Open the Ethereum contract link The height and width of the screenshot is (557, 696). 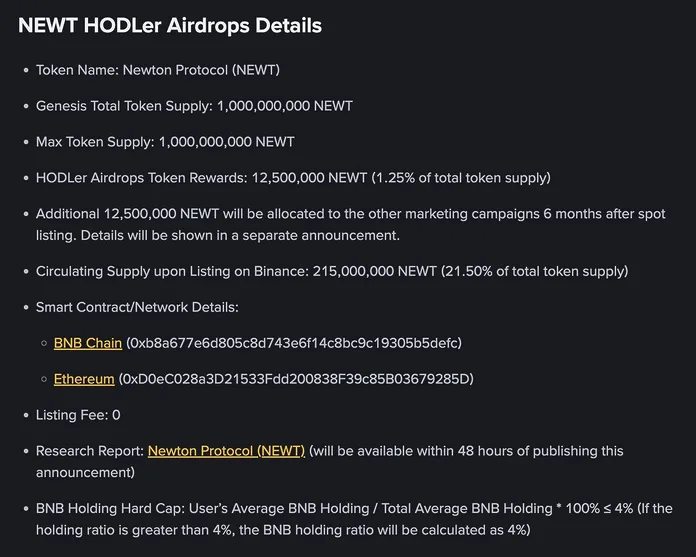pos(84,379)
